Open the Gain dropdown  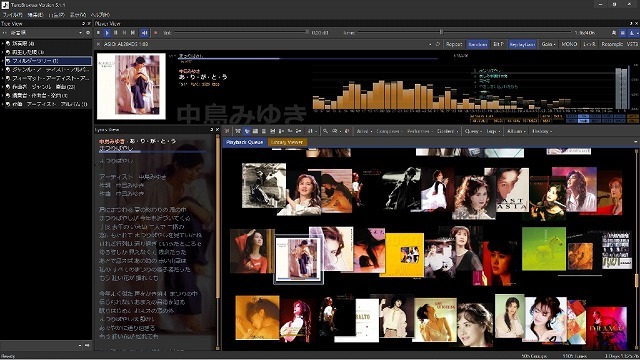(548, 44)
